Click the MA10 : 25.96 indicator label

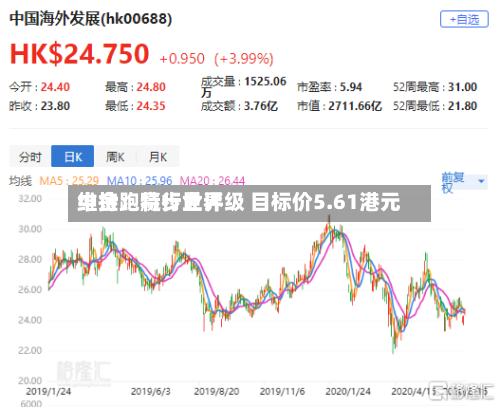click(x=139, y=181)
